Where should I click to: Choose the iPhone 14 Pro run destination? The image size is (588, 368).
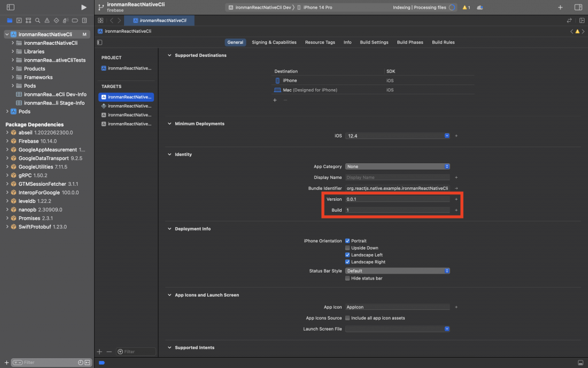tap(315, 7)
